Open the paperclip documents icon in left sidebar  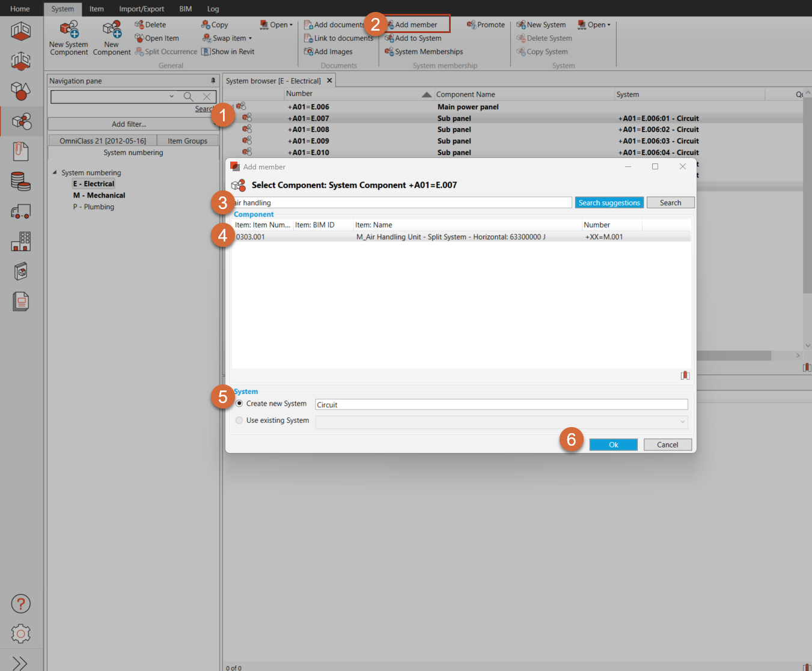click(x=21, y=151)
